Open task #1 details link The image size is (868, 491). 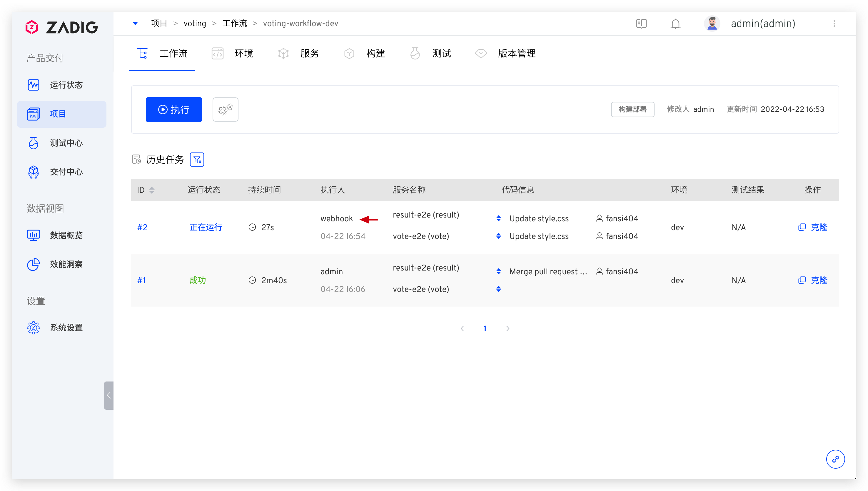pos(141,280)
